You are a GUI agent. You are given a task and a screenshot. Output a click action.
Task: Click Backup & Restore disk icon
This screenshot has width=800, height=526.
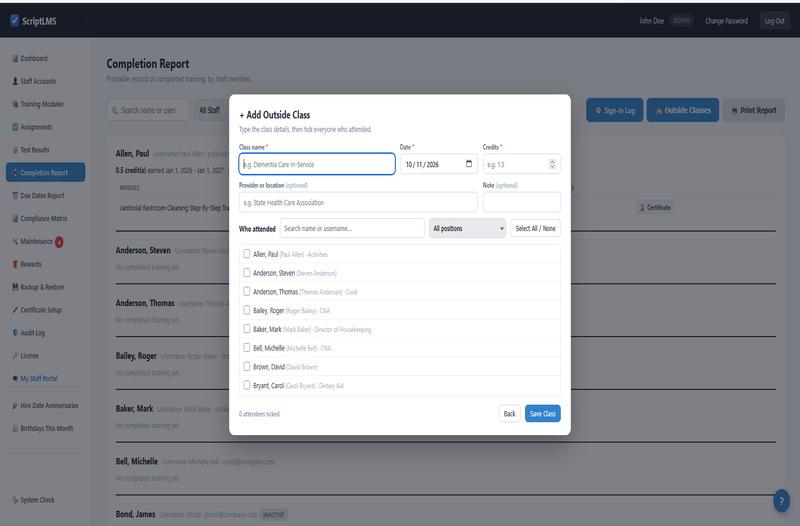15,287
